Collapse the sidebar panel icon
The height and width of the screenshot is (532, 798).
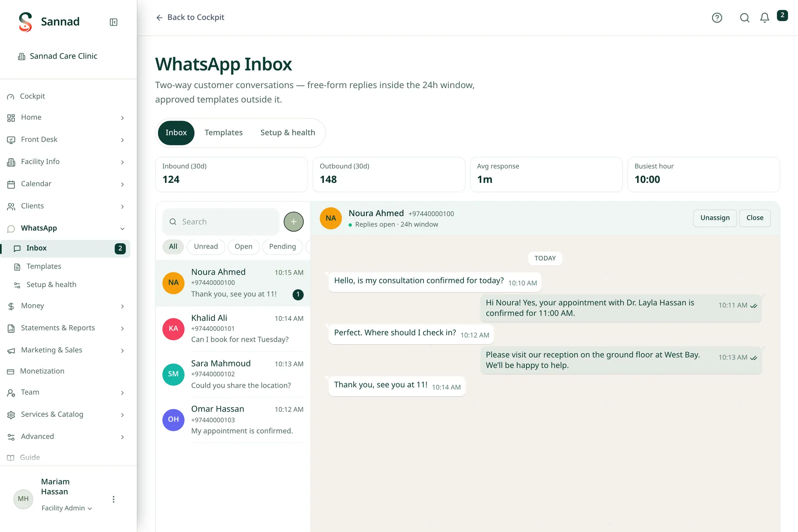point(113,22)
